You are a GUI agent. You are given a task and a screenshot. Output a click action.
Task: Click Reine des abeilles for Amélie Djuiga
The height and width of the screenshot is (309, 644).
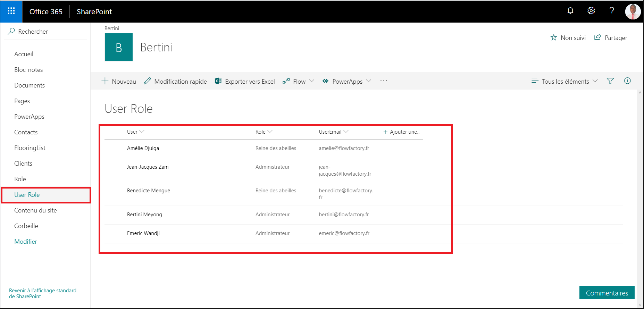276,148
